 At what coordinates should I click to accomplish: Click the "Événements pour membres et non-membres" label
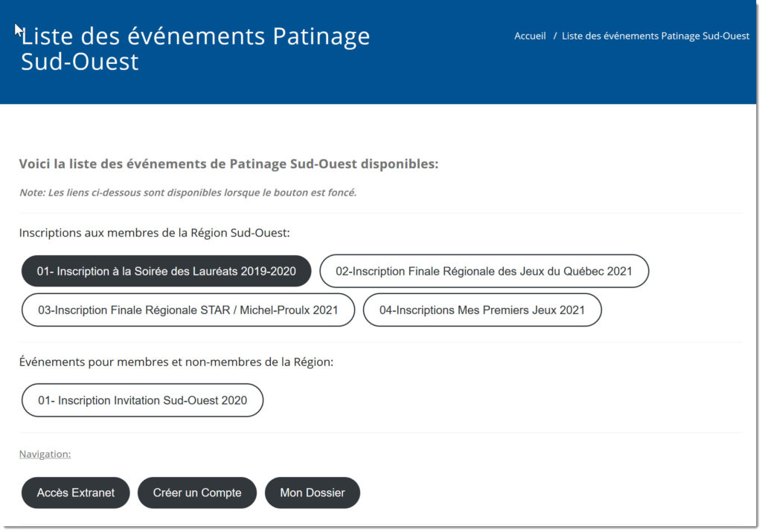pos(176,362)
